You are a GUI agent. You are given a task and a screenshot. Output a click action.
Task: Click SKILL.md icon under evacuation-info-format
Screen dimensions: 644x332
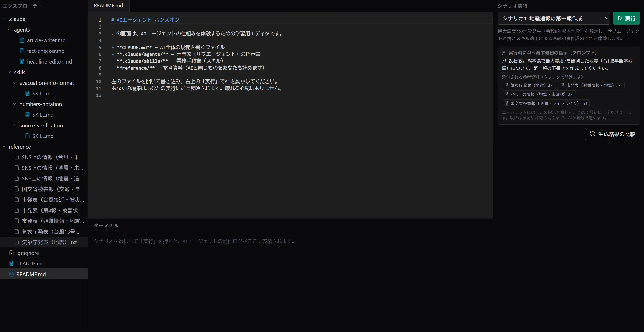click(28, 93)
